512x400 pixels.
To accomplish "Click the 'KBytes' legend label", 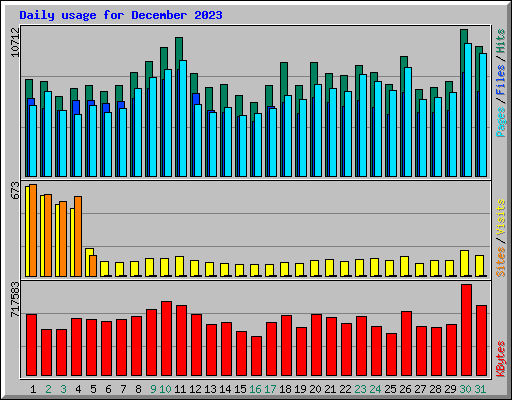I will coord(500,359).
